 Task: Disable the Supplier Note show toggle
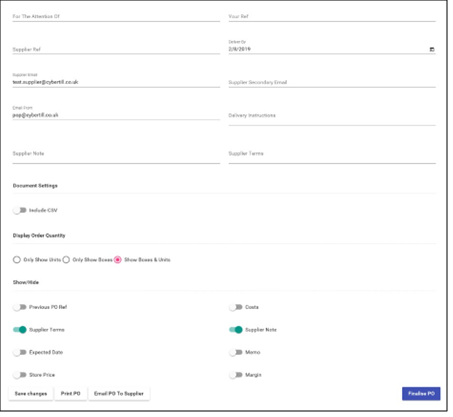coord(236,330)
